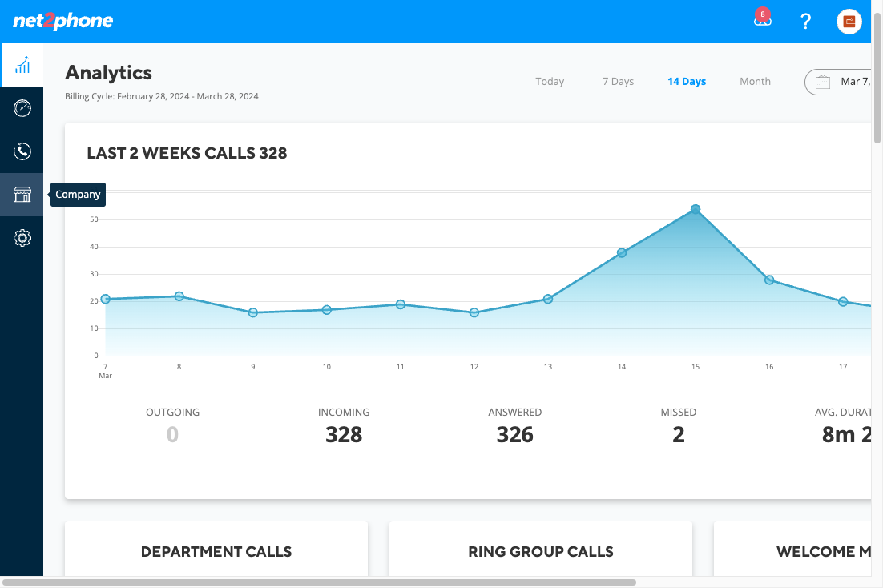Select the 14 Days tab
This screenshot has width=883, height=588.
687,81
